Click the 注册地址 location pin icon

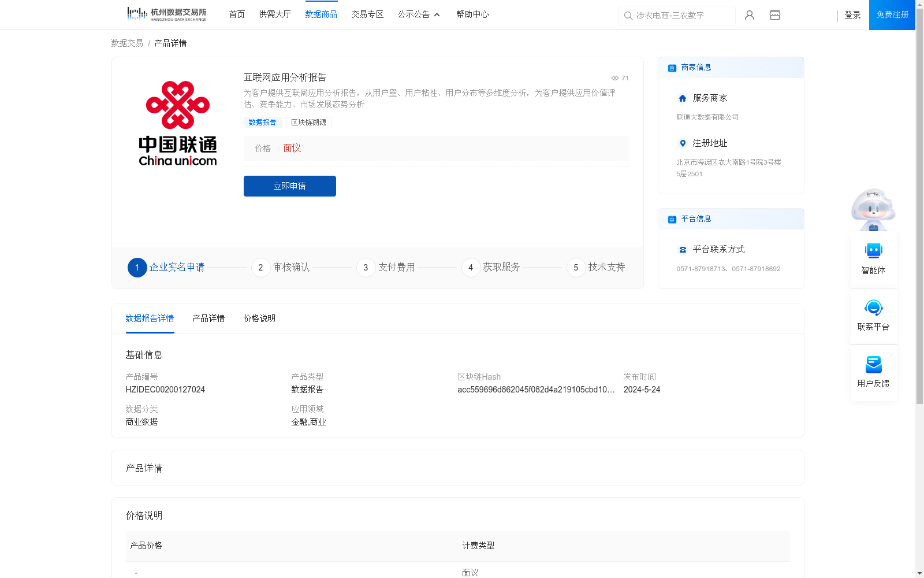683,143
